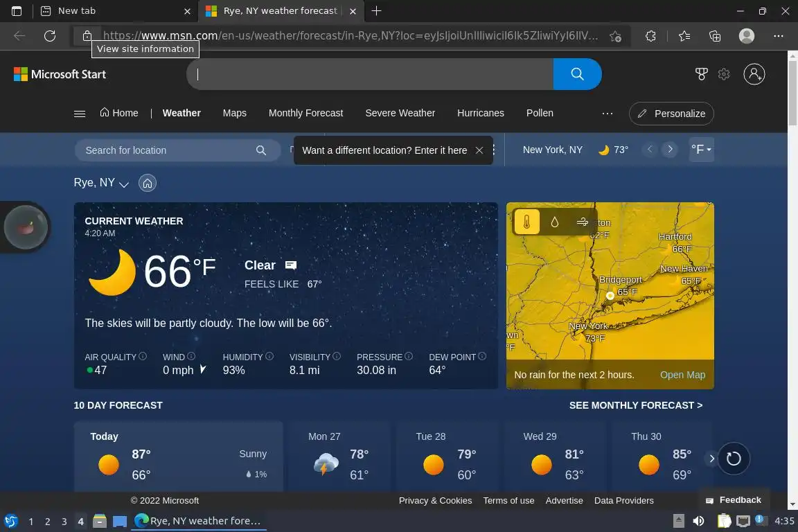The height and width of the screenshot is (532, 798).
Task: Select the temperature map layer icon
Action: click(x=526, y=222)
